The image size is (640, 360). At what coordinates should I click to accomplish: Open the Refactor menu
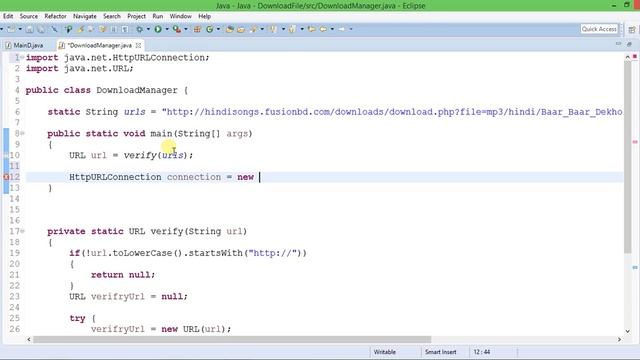point(55,16)
